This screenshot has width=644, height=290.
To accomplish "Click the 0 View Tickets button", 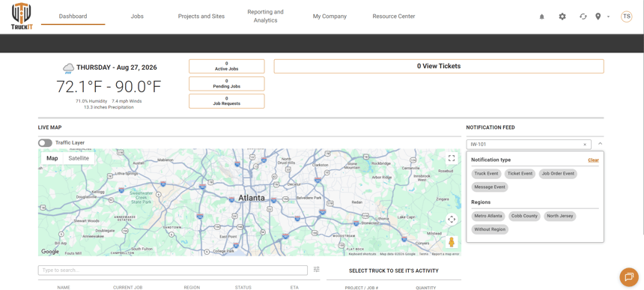I will 439,66.
